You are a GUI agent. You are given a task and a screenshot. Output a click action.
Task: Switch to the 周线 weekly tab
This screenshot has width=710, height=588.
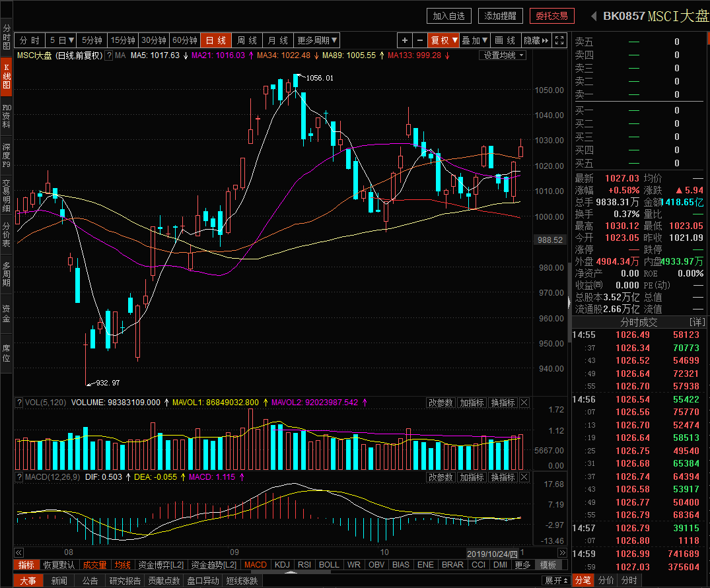click(247, 40)
